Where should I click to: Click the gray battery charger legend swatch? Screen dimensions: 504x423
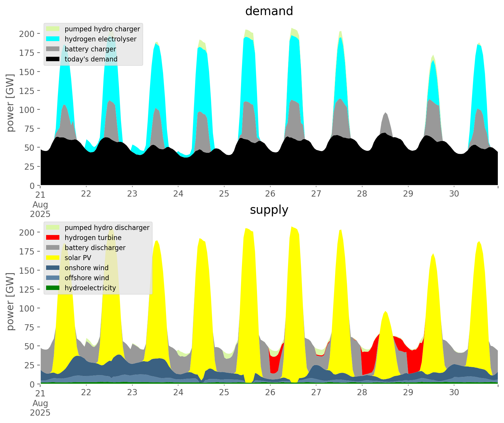tap(53, 49)
